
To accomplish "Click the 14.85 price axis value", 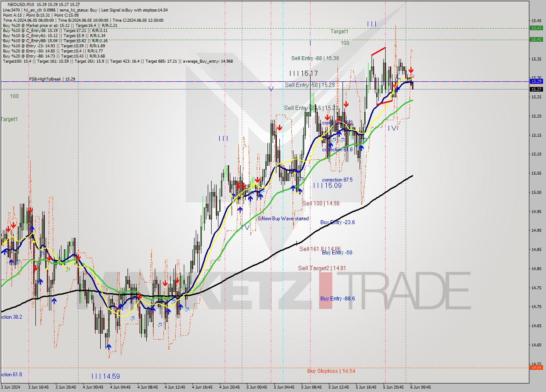I will pyautogui.click(x=536, y=249).
